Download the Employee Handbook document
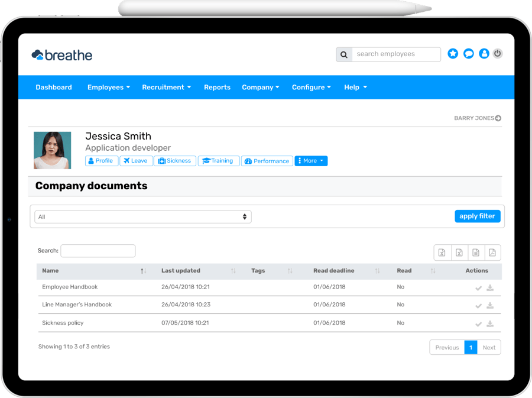 (490, 288)
